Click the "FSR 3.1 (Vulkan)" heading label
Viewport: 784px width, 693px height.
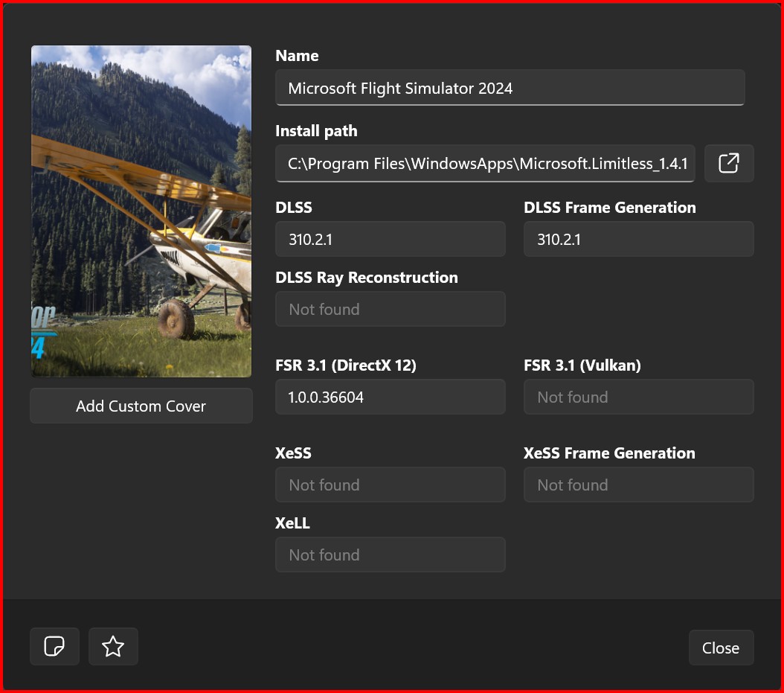click(582, 365)
